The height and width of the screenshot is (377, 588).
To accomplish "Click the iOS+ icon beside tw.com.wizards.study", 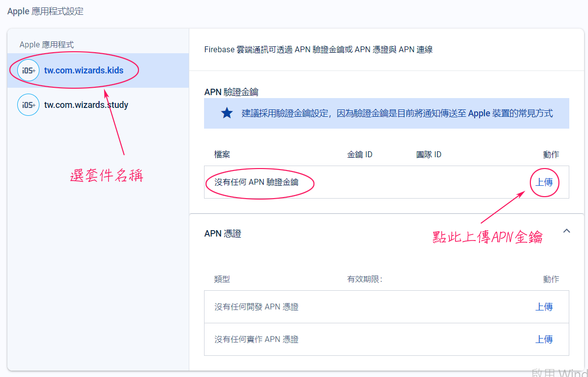I will click(x=29, y=104).
